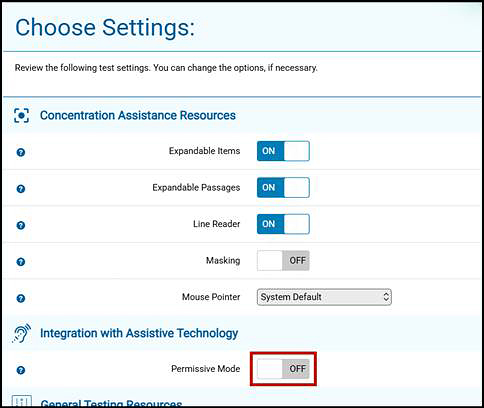Enable the Masking toggle
Viewport: 484px width, 408px height.
tap(283, 260)
